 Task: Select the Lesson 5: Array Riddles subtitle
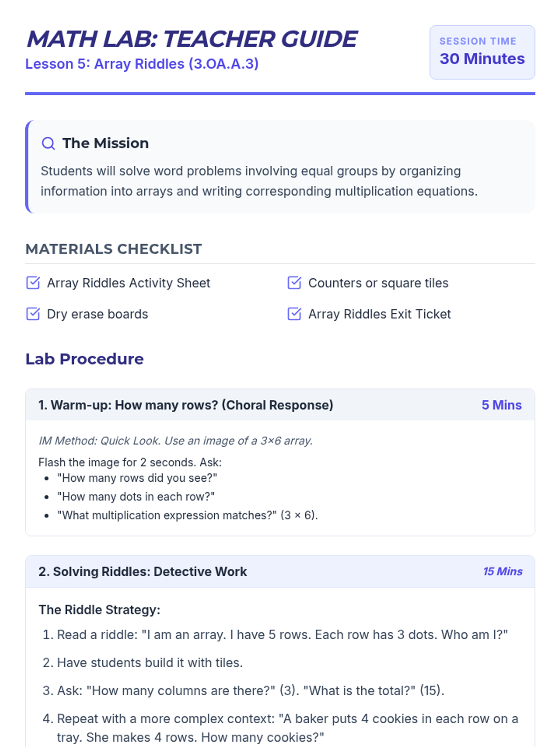coord(142,64)
